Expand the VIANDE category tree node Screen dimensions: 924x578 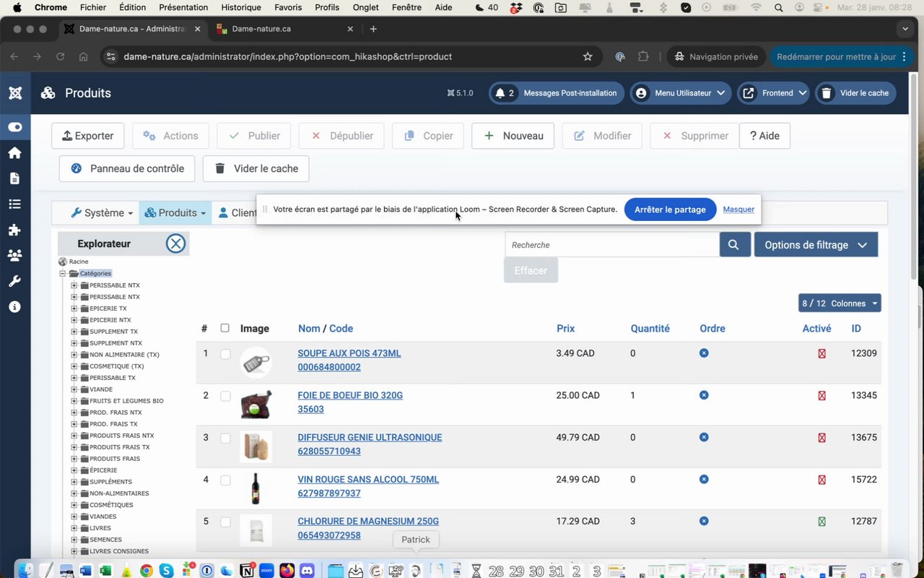[x=74, y=389]
